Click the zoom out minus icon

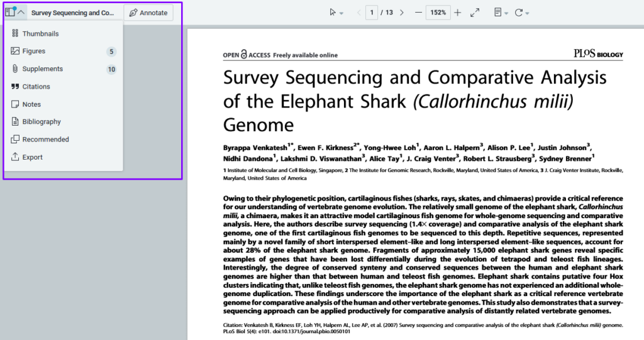pos(418,13)
